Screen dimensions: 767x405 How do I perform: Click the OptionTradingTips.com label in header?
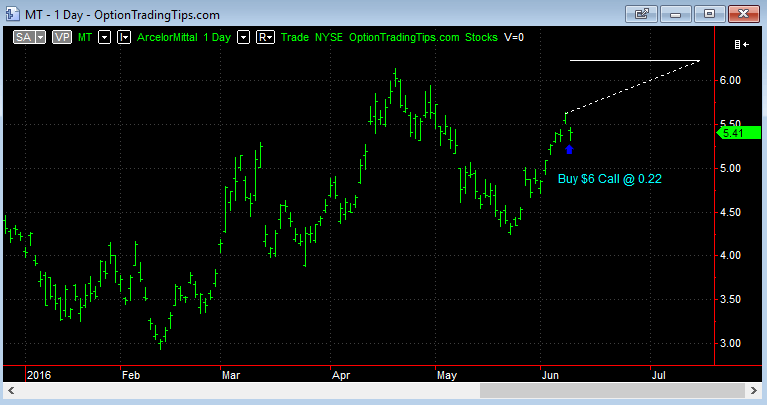(x=404, y=37)
